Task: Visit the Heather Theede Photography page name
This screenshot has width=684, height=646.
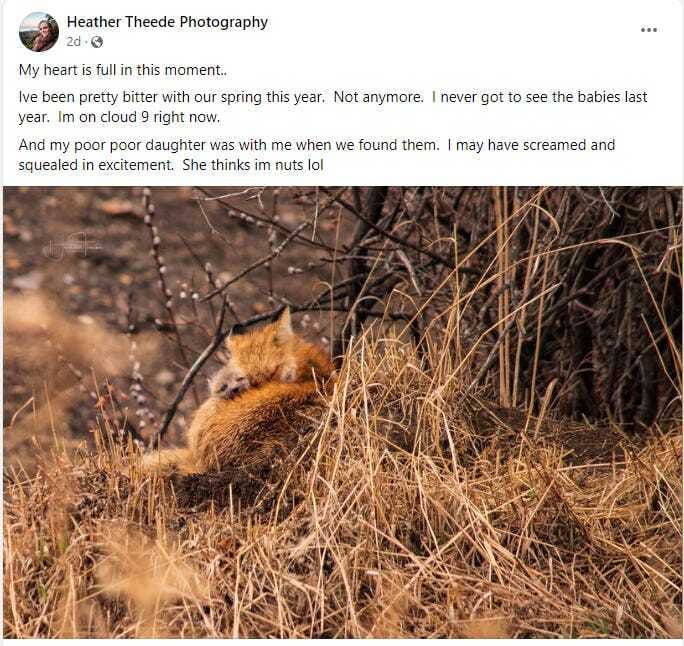Action: (167, 22)
